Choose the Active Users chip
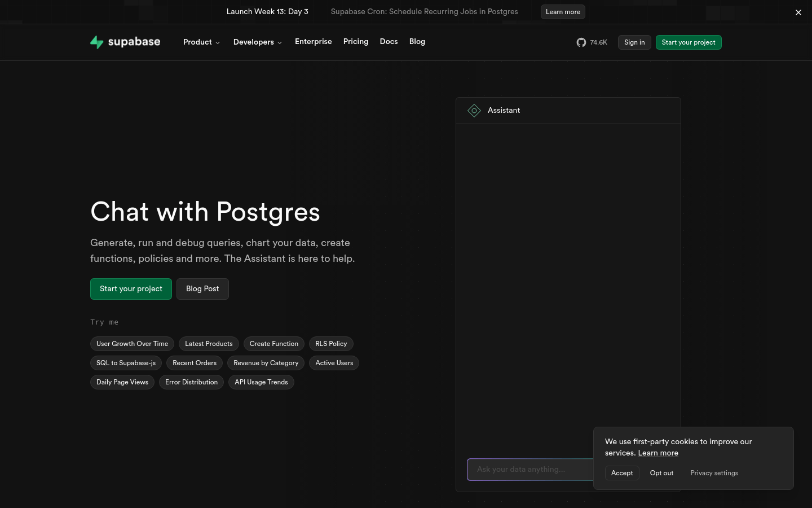This screenshot has height=508, width=812. [334, 363]
